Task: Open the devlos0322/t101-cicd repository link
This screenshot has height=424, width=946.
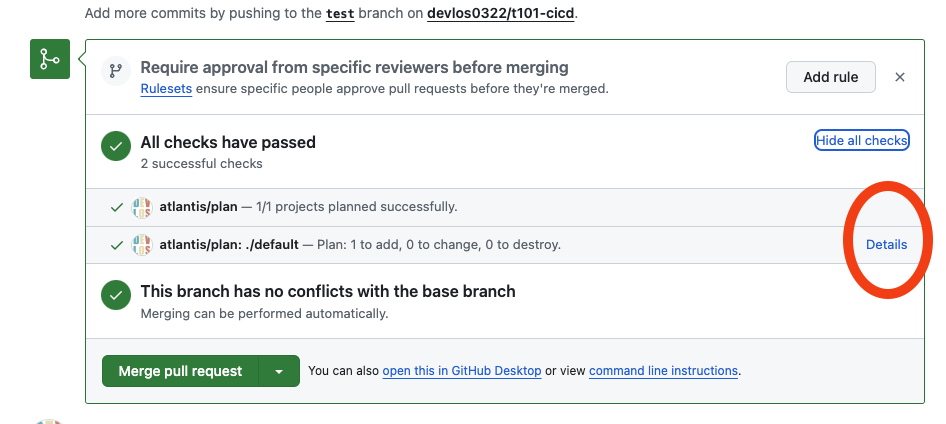Action: point(501,15)
